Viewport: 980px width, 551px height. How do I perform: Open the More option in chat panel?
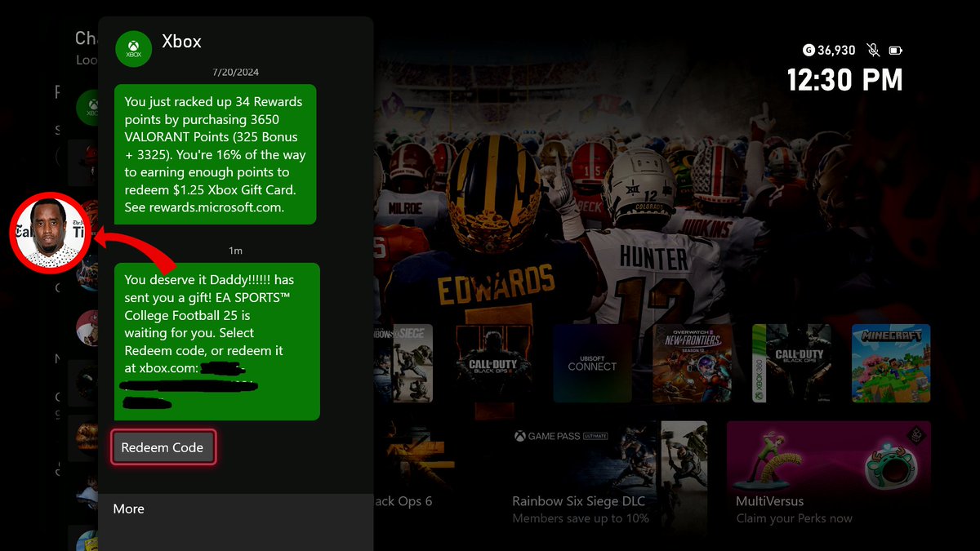[x=128, y=509]
